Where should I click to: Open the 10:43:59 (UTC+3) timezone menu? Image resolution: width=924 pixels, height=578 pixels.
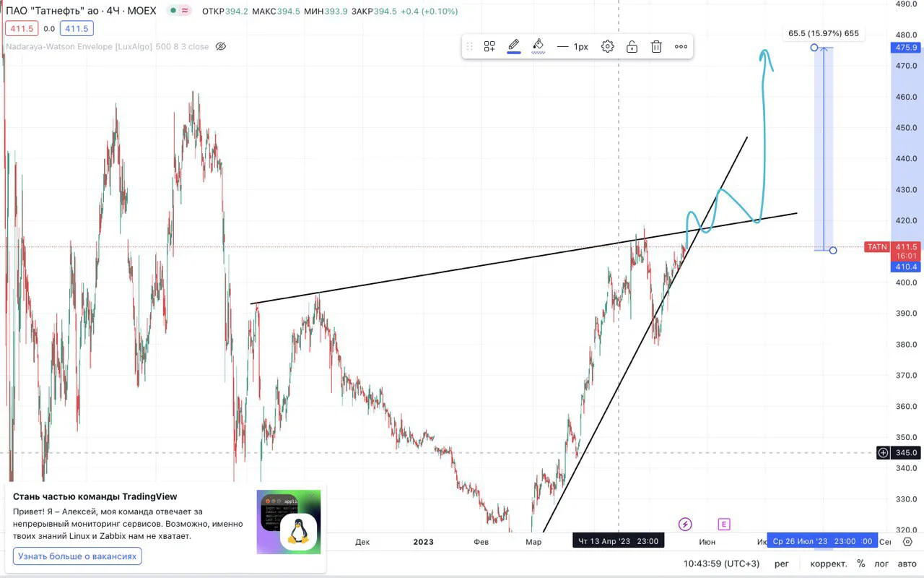coord(722,564)
